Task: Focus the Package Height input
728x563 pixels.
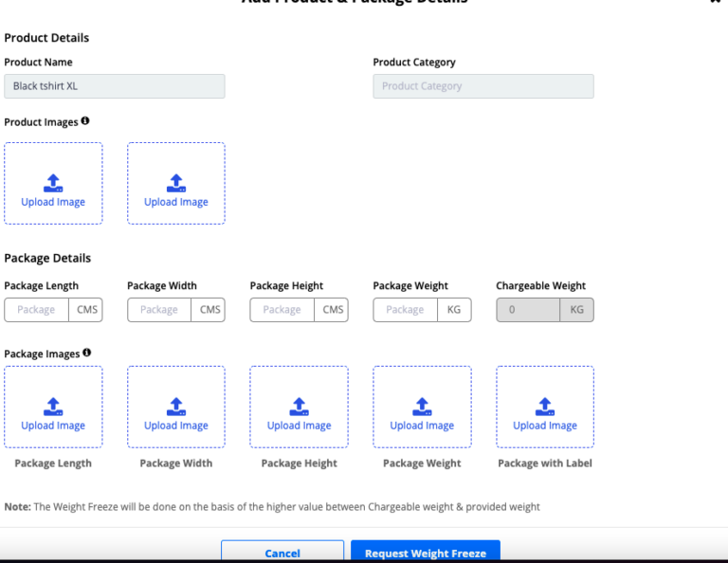Action: 282,310
